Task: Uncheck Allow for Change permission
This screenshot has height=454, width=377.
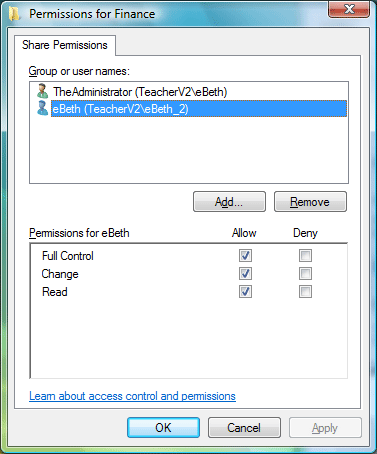Action: point(245,274)
